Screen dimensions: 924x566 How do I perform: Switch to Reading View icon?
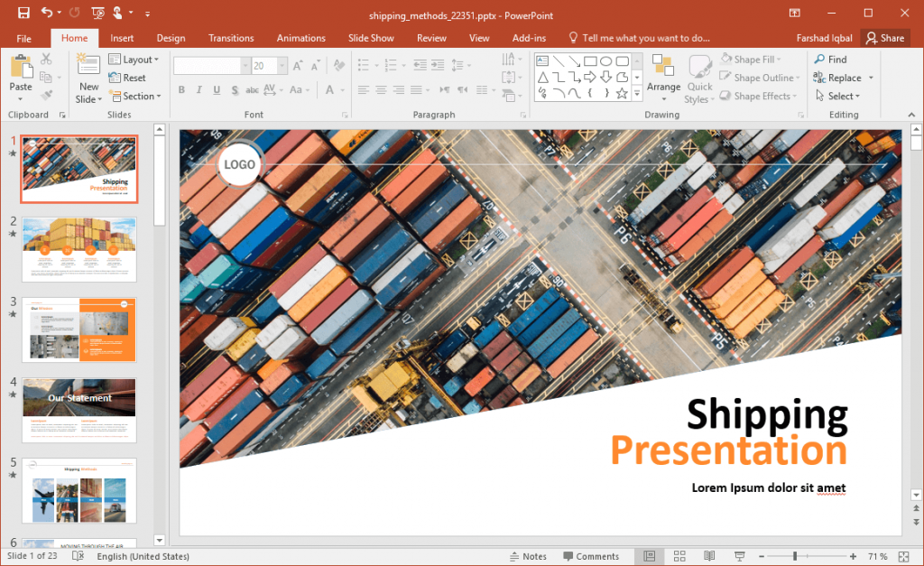pos(709,555)
